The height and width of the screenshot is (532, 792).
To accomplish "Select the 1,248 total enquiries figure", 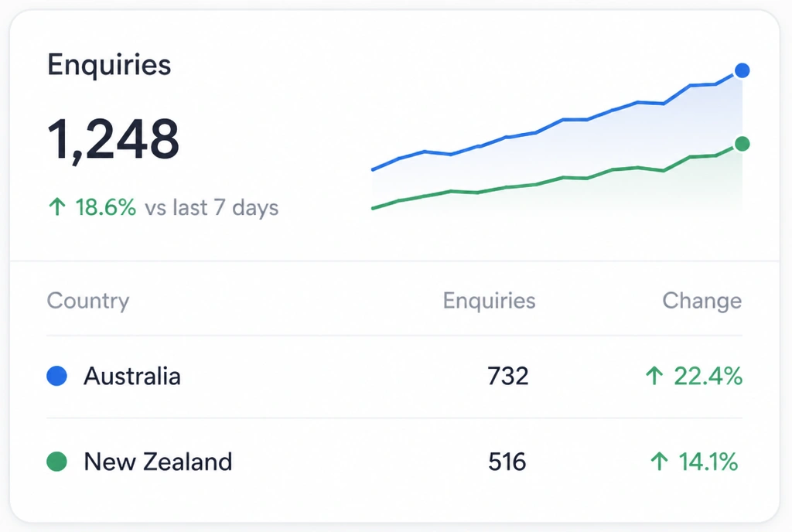I will (x=113, y=140).
